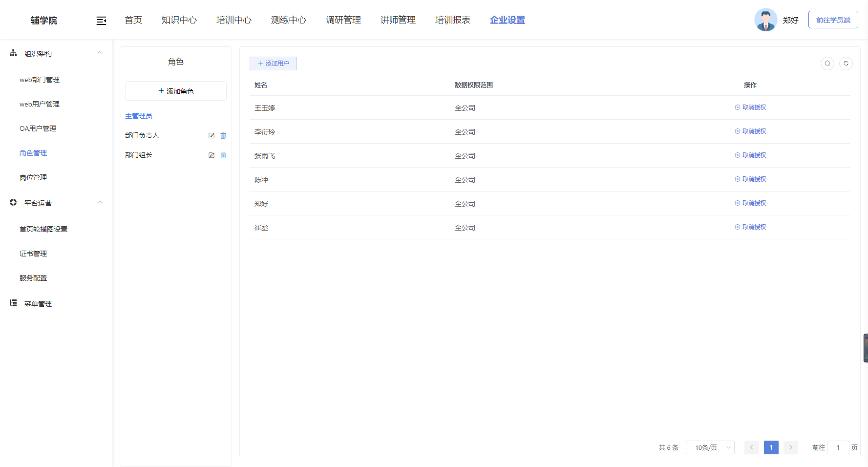Click the refresh icon above the table
Image resolution: width=868 pixels, height=467 pixels.
(846, 64)
